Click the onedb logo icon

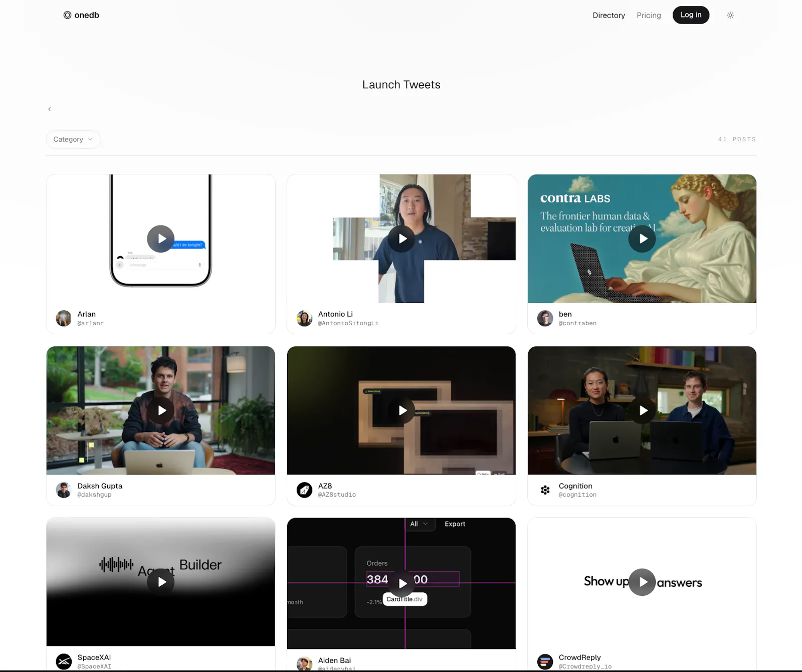click(x=67, y=15)
